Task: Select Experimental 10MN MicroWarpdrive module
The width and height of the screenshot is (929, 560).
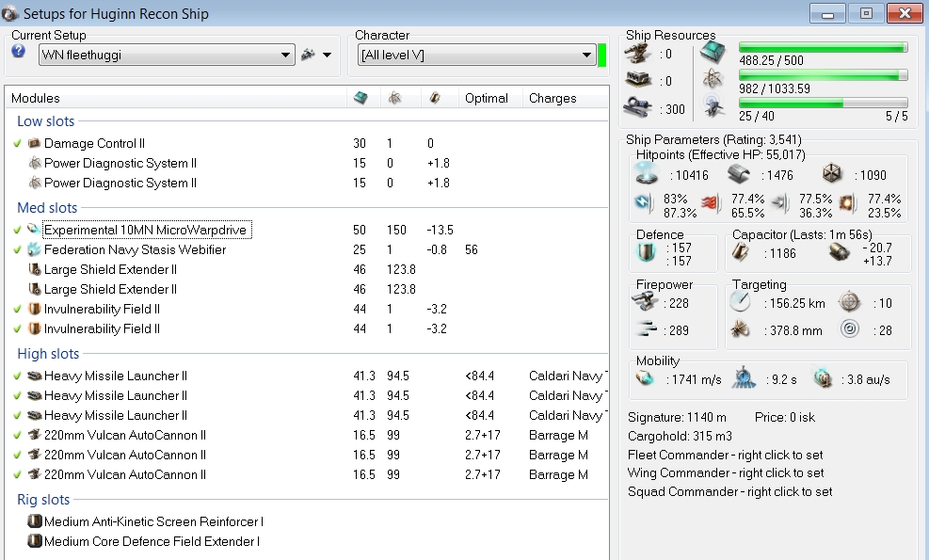Action: [146, 230]
